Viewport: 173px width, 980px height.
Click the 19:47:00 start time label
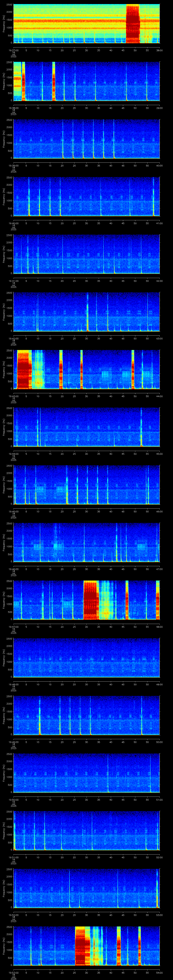(13, 627)
